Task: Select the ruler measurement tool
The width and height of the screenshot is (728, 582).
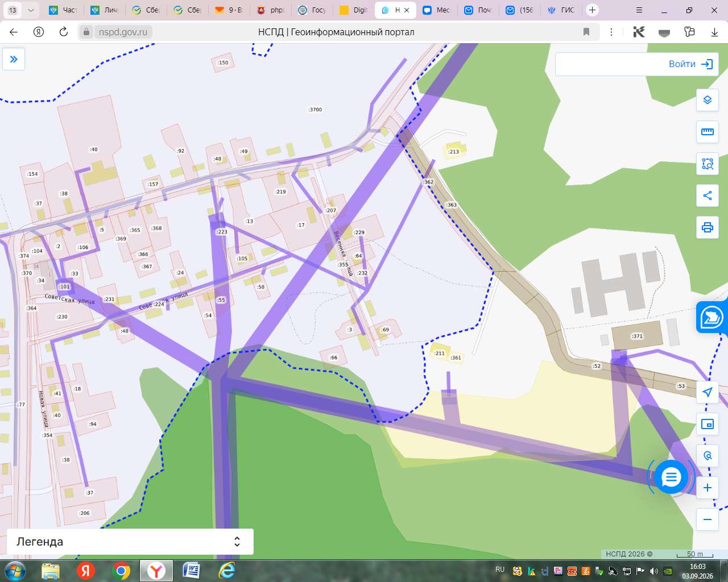Action: [708, 132]
